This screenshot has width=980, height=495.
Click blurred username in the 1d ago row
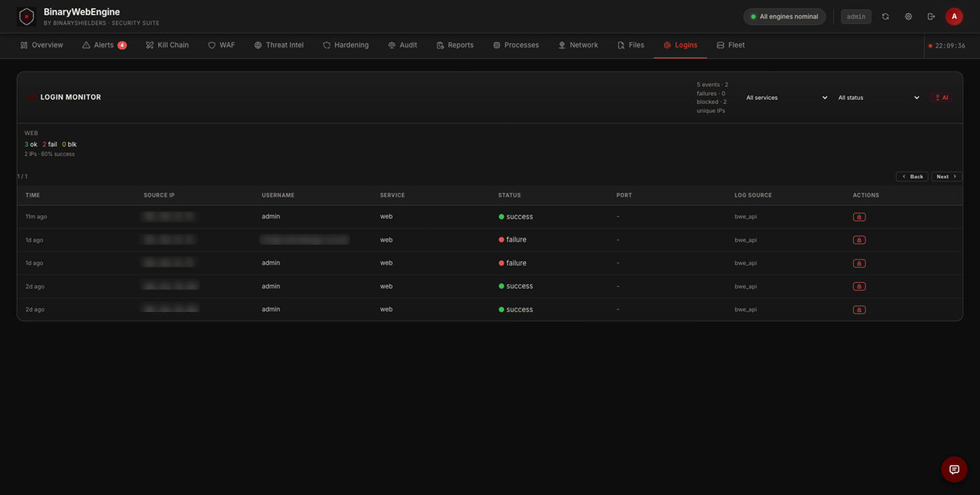305,240
